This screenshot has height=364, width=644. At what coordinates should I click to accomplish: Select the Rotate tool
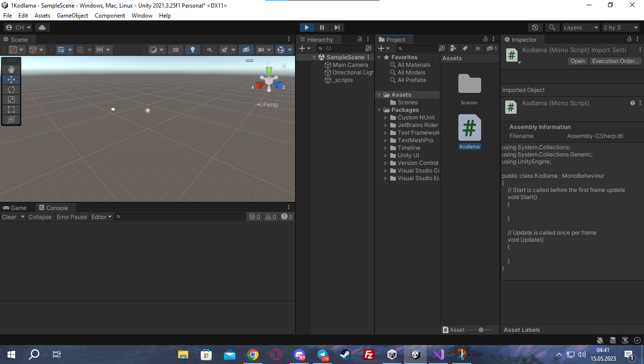click(x=11, y=90)
